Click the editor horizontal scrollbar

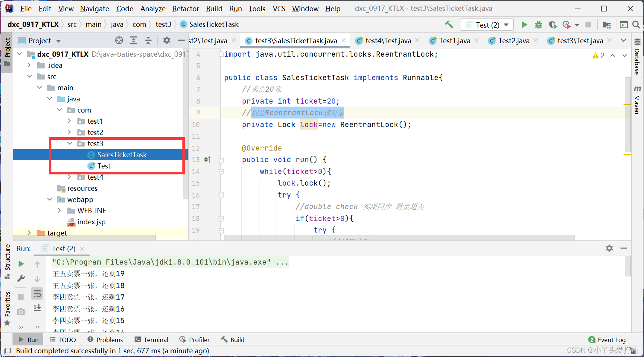pyautogui.click(x=399, y=238)
